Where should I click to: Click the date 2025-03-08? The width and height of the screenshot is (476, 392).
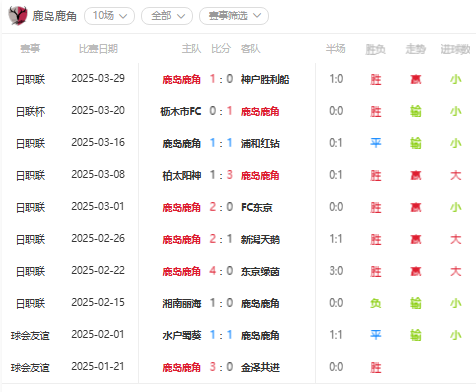pyautogui.click(x=98, y=175)
